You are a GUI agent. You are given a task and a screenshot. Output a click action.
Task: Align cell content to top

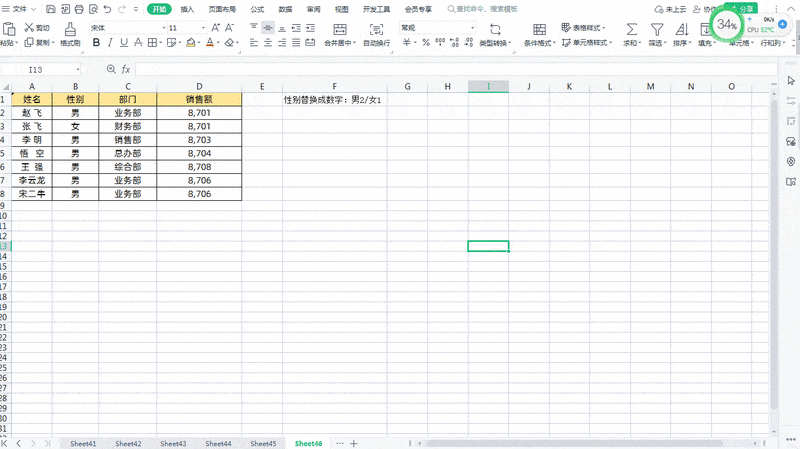254,28
